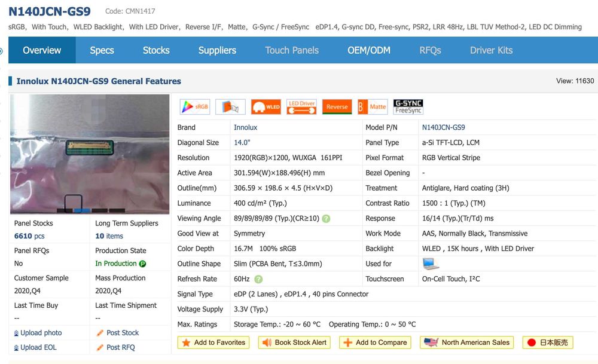Screen dimensions: 598x364
Task: Click the green In Production status icon
Action: coord(143,264)
